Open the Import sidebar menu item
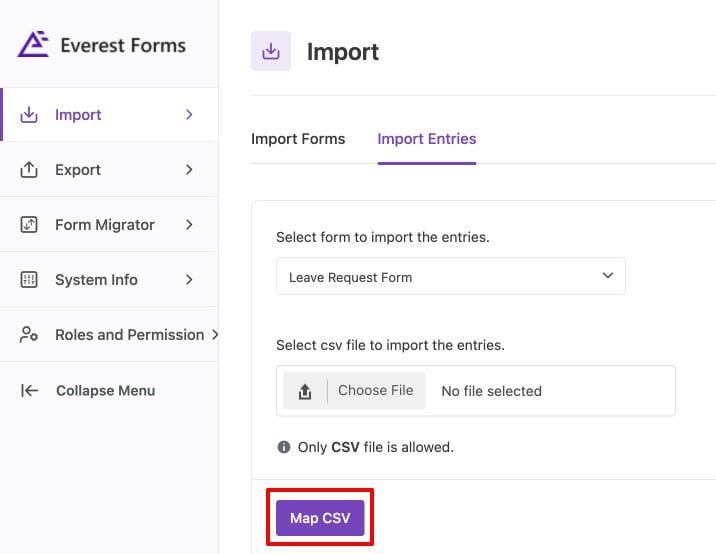716x554 pixels. tap(109, 115)
